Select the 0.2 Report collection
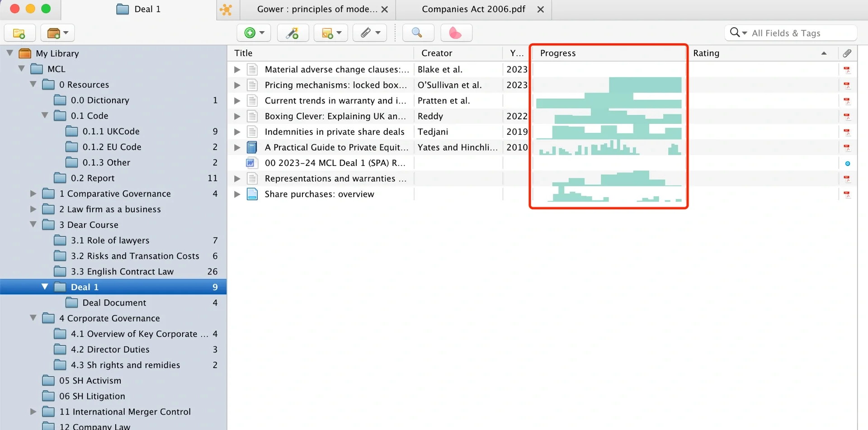The width and height of the screenshot is (868, 430). 113,178
